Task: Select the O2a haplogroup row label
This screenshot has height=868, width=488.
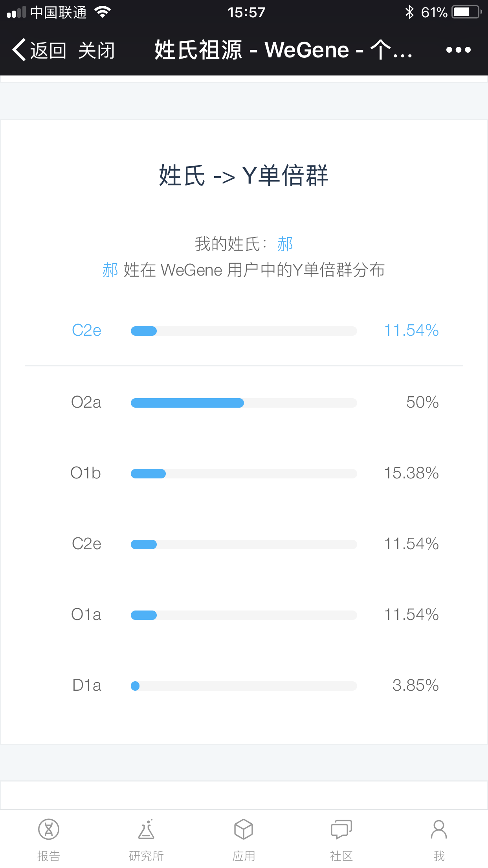Action: coord(86,402)
